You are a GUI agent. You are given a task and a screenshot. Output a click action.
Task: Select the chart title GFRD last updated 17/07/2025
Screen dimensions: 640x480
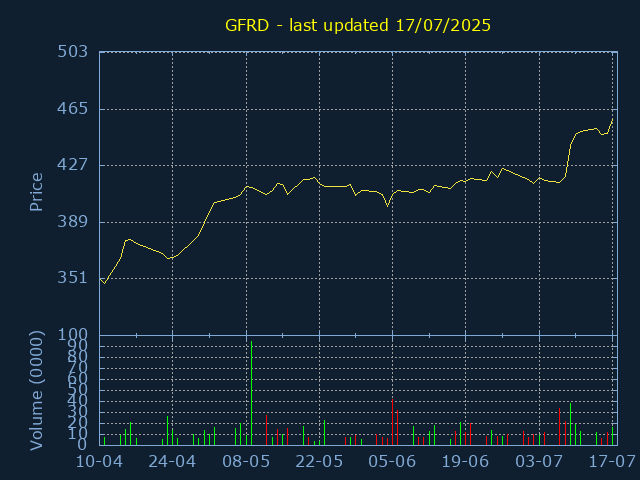[358, 26]
